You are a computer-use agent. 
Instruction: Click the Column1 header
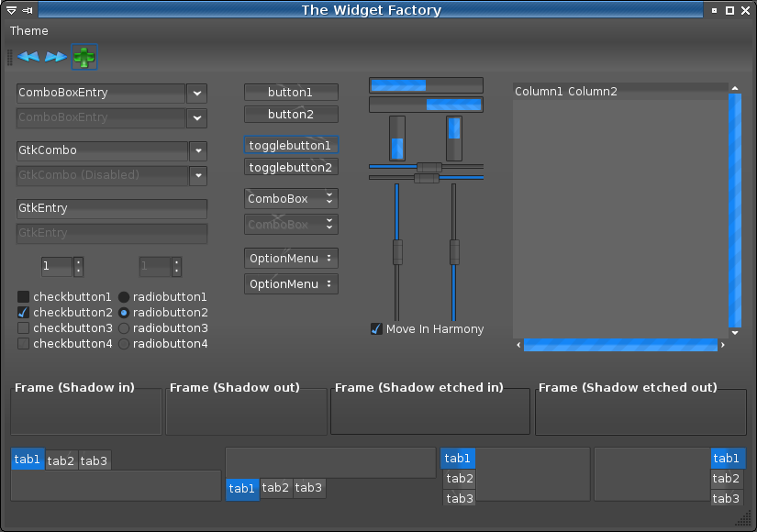click(x=539, y=91)
